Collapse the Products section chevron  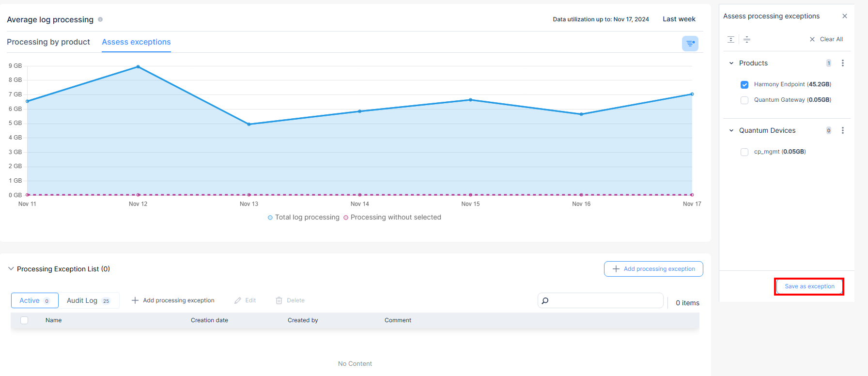point(731,63)
